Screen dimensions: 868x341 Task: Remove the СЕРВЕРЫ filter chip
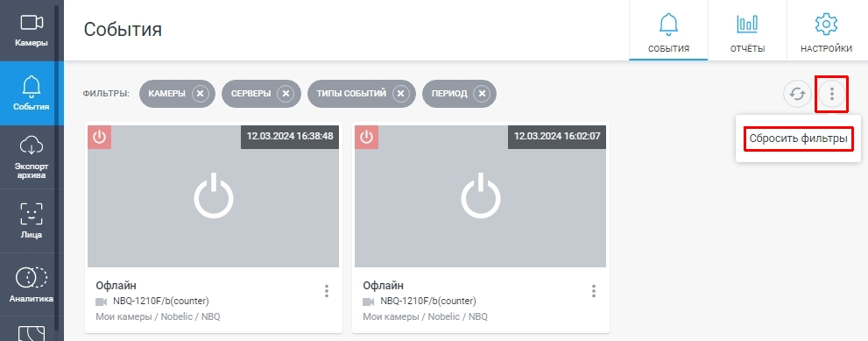286,94
